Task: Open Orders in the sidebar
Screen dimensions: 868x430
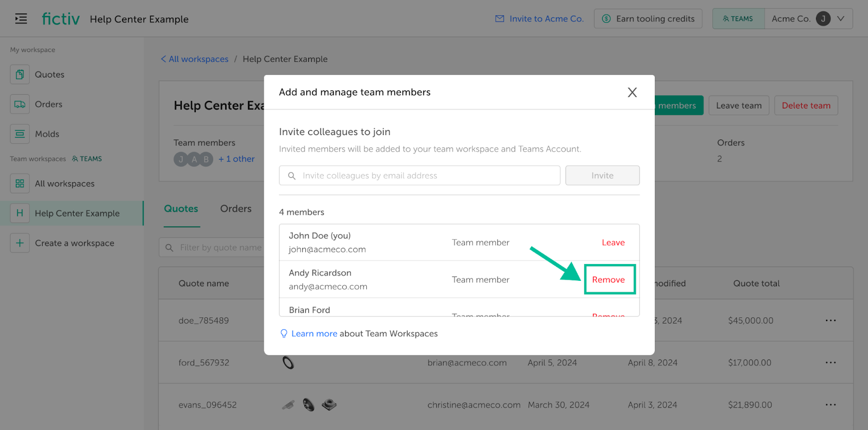Action: [48, 104]
